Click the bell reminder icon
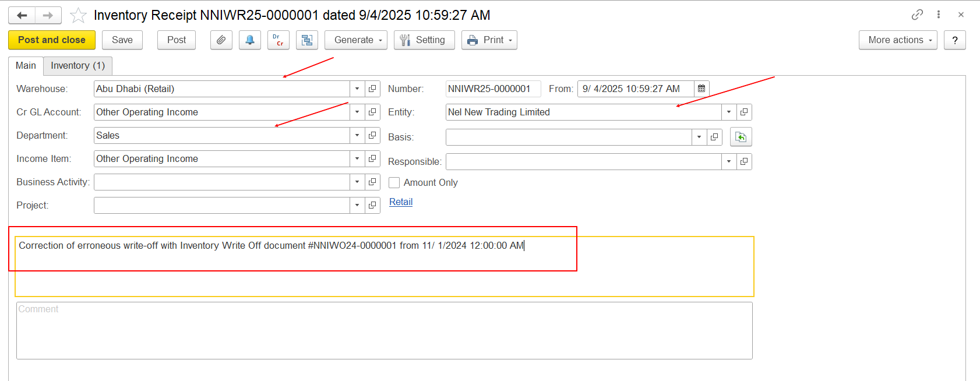Image resolution: width=980 pixels, height=381 pixels. 249,40
